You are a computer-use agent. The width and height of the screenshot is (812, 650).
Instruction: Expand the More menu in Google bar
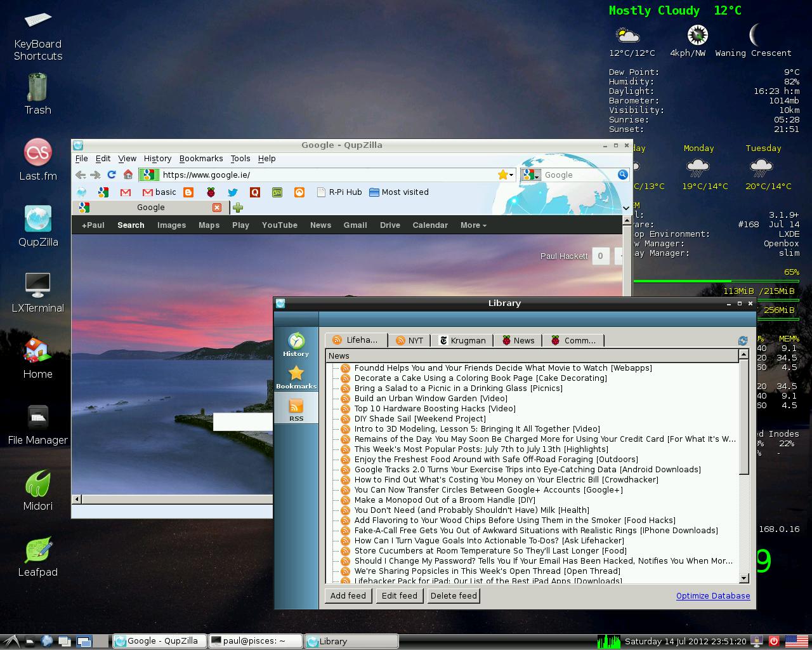tap(473, 225)
